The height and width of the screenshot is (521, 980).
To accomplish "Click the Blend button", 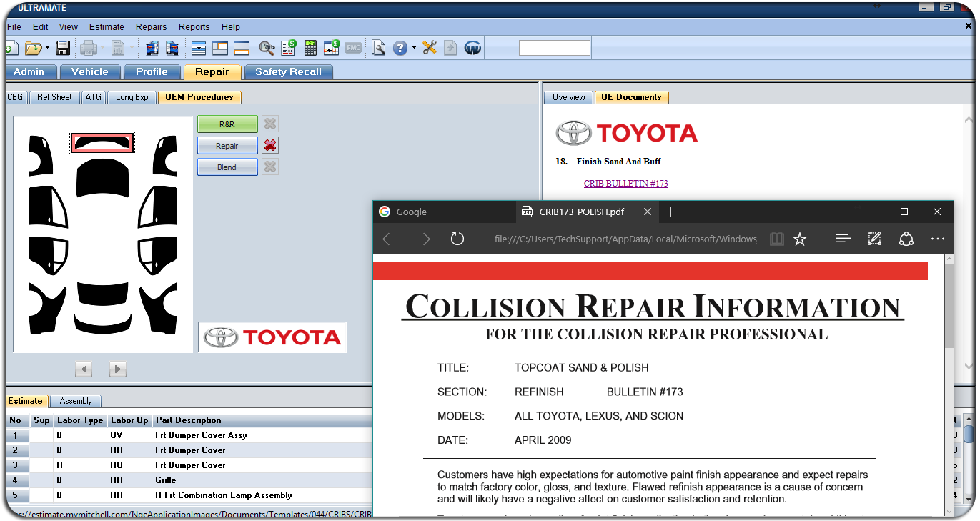I will (227, 167).
